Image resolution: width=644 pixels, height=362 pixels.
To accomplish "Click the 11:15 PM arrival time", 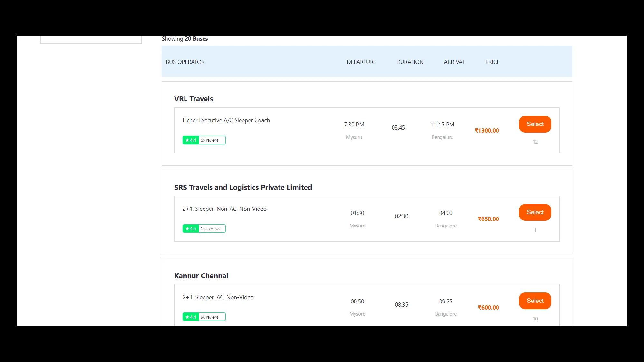I will [x=442, y=125].
